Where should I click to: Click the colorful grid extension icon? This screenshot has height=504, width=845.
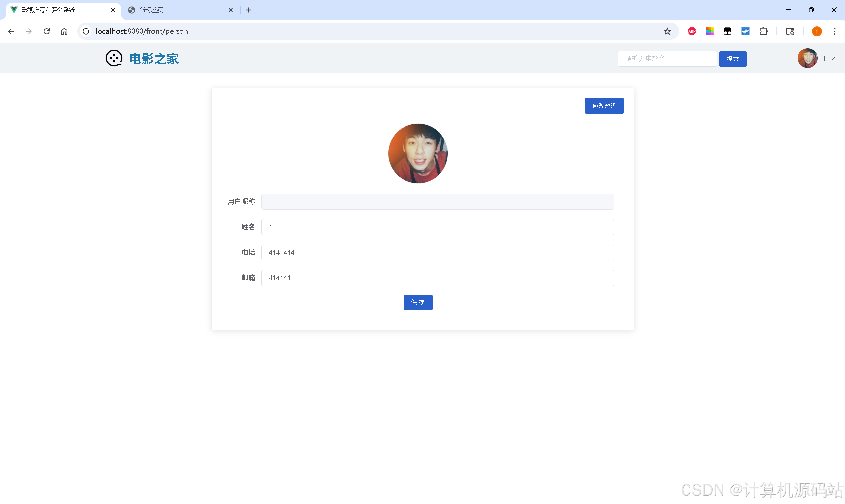pyautogui.click(x=709, y=31)
